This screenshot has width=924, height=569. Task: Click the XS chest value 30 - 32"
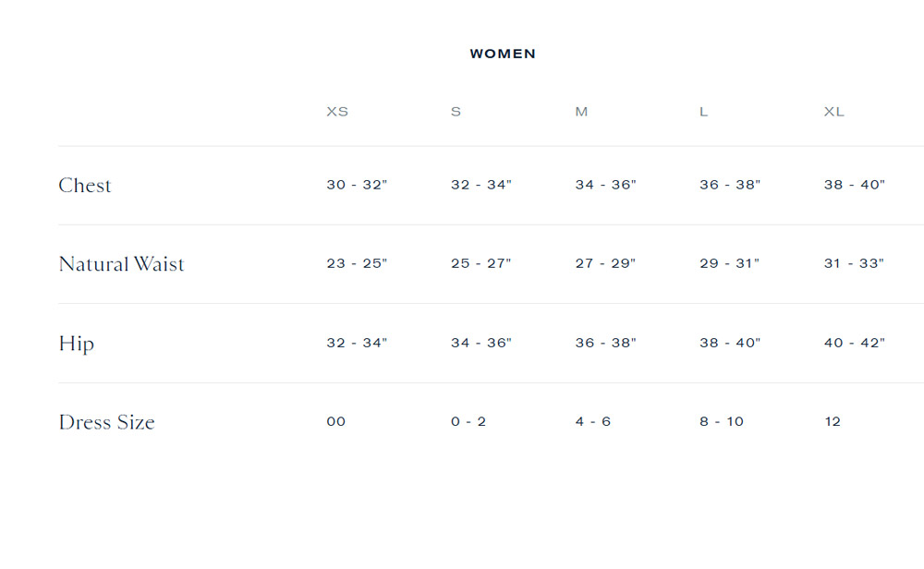click(x=357, y=185)
